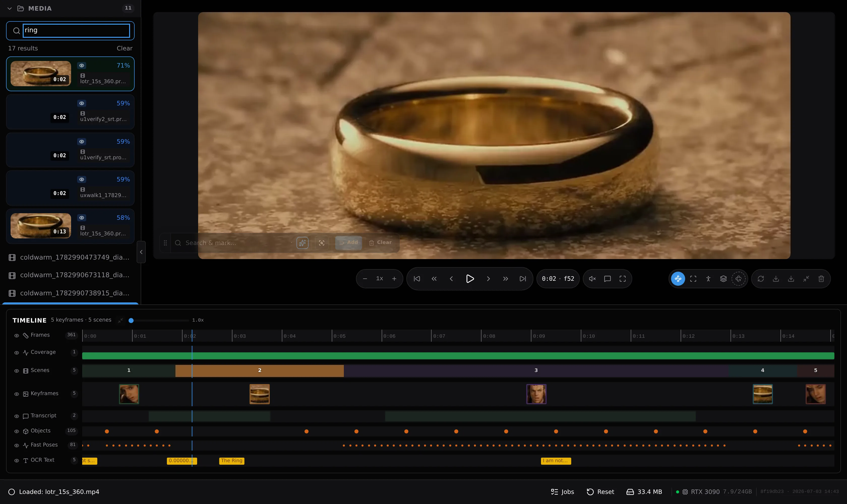Decrease playback speed with minus
Viewport: 847px width, 504px height.
pyautogui.click(x=365, y=279)
